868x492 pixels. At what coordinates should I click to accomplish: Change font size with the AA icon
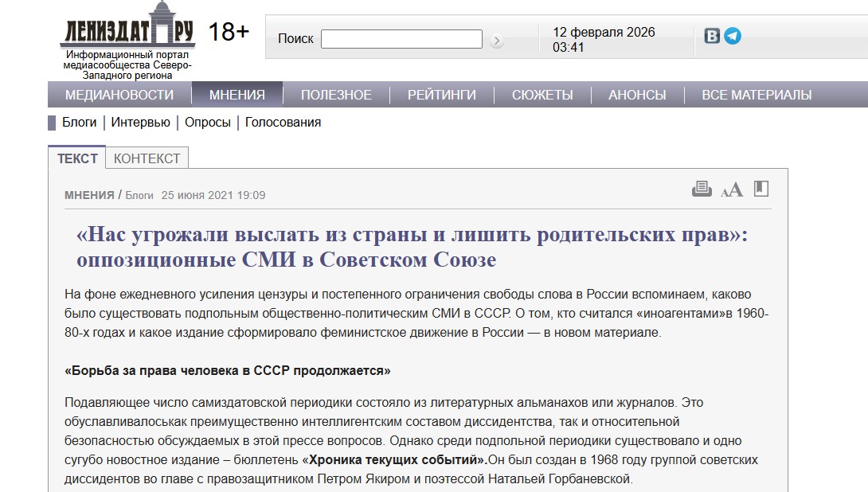click(731, 189)
